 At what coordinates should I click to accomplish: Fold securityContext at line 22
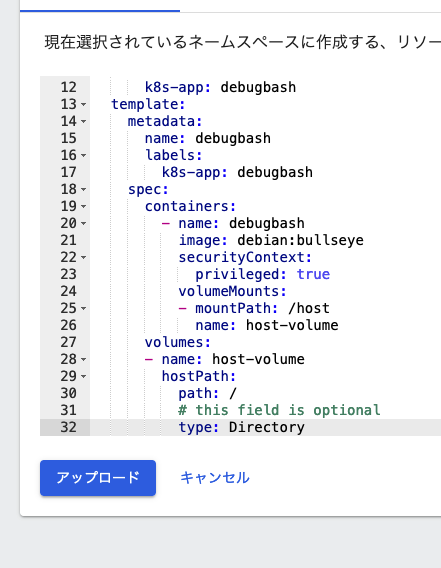[x=84, y=258]
